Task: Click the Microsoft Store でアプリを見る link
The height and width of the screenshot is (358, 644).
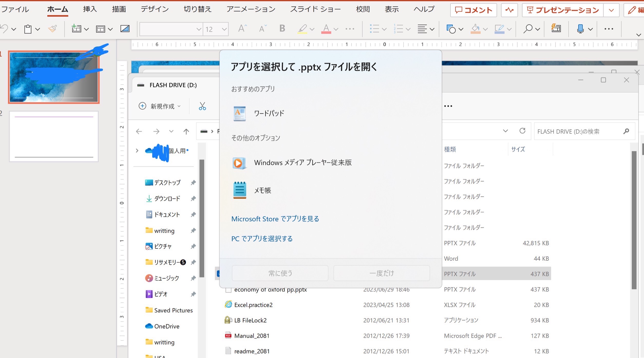Action: (275, 219)
